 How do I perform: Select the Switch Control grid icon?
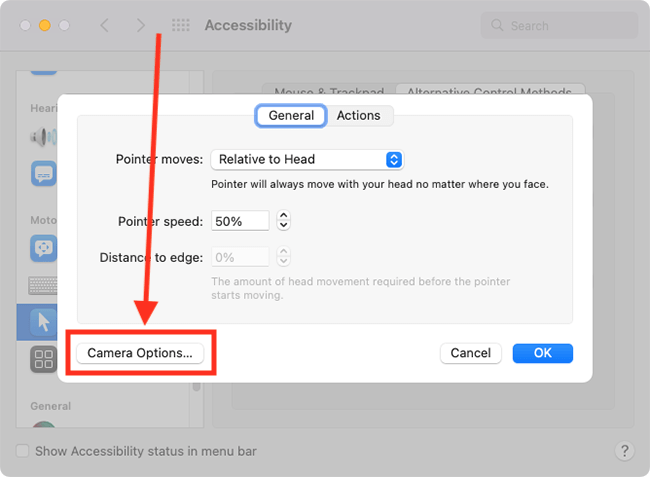pos(44,359)
